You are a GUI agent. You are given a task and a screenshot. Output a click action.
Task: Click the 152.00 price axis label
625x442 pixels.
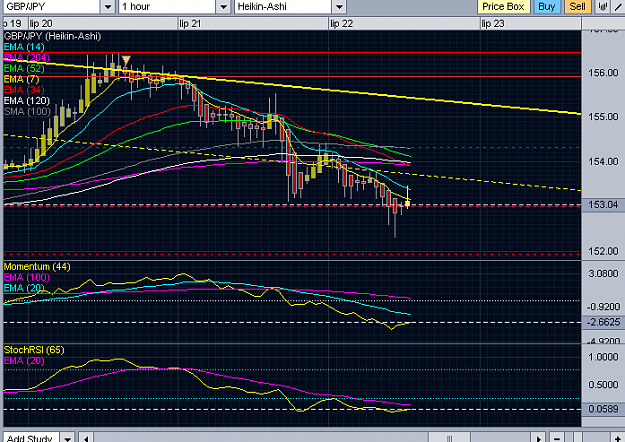(603, 251)
